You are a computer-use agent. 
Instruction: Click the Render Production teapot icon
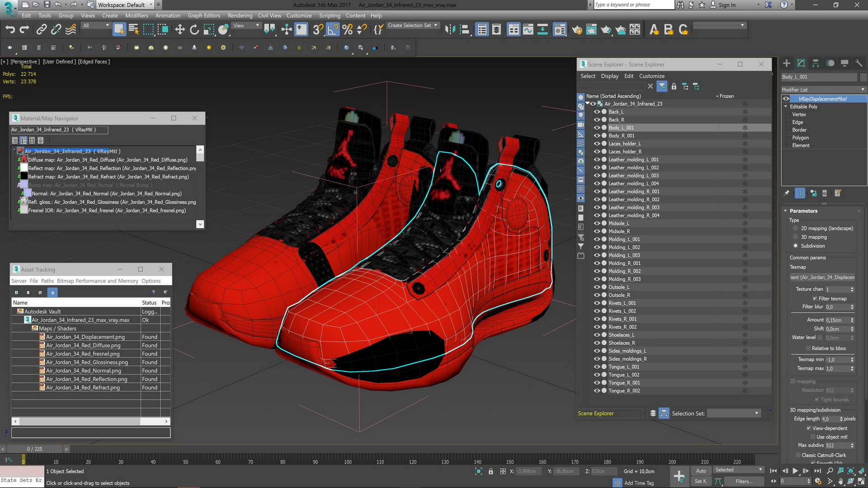click(606, 30)
